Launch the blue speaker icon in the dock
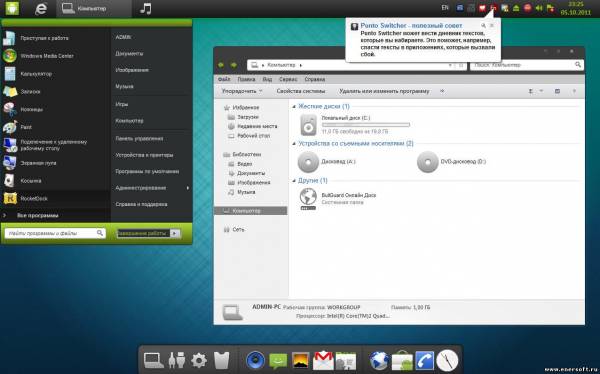This screenshot has height=374, width=600. pos(255,360)
